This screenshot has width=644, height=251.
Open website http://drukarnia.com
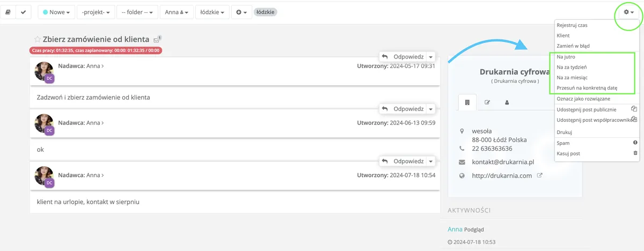click(502, 175)
